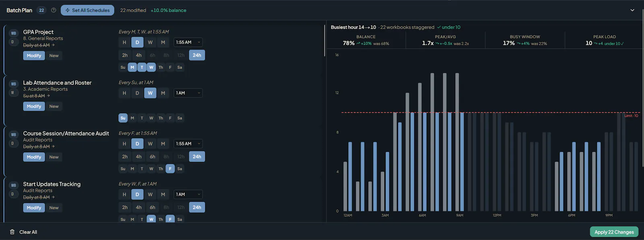Set GPA Project frequency to M (monthly)
The width and height of the screenshot is (644, 240).
(x=163, y=42)
